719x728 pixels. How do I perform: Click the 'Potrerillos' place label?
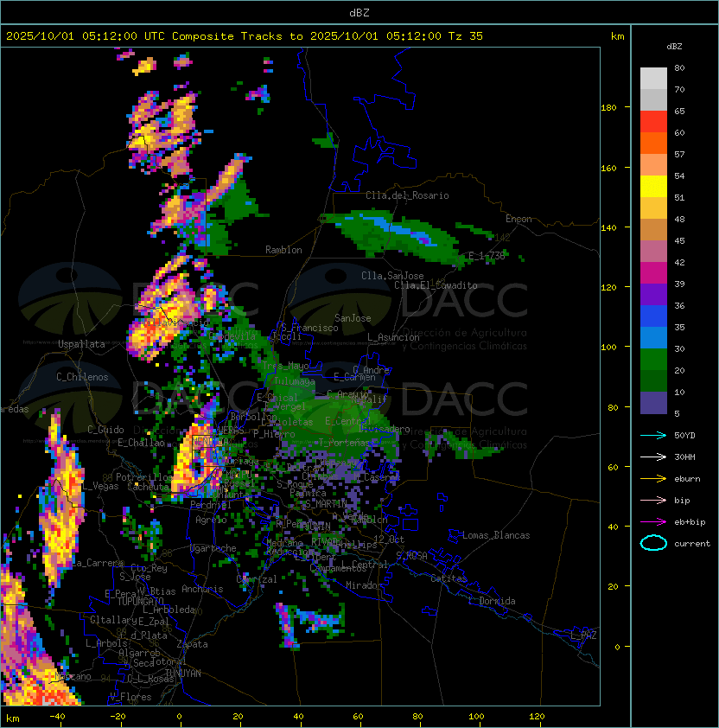[144, 477]
